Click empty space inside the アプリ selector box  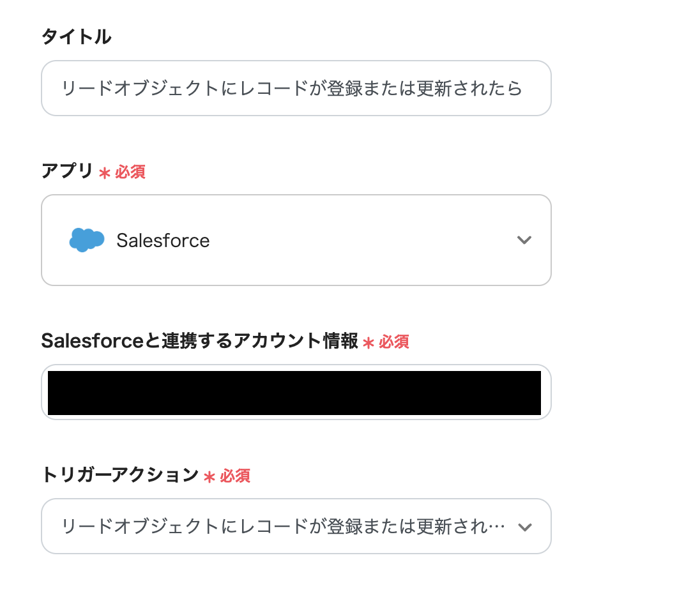(x=358, y=240)
